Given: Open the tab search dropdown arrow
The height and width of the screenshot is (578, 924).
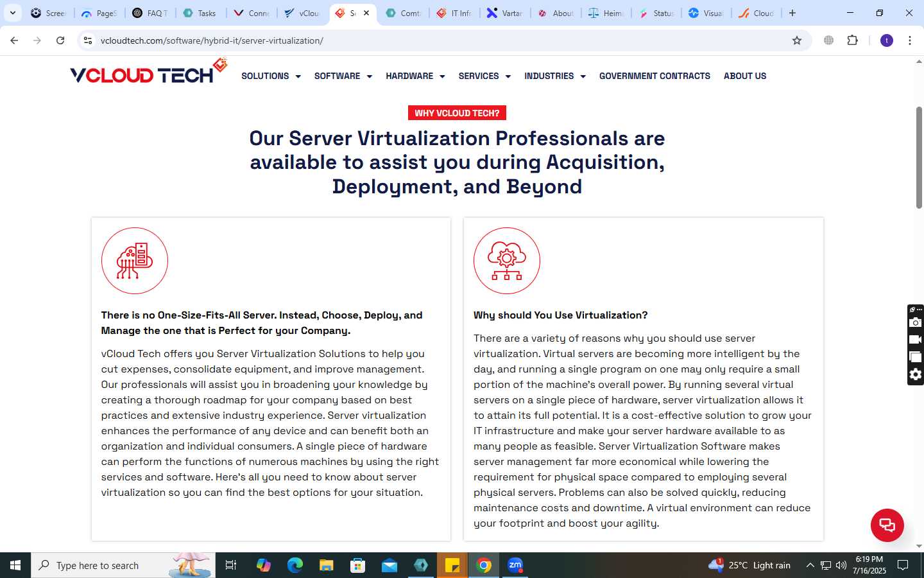Looking at the screenshot, I should coord(12,13).
